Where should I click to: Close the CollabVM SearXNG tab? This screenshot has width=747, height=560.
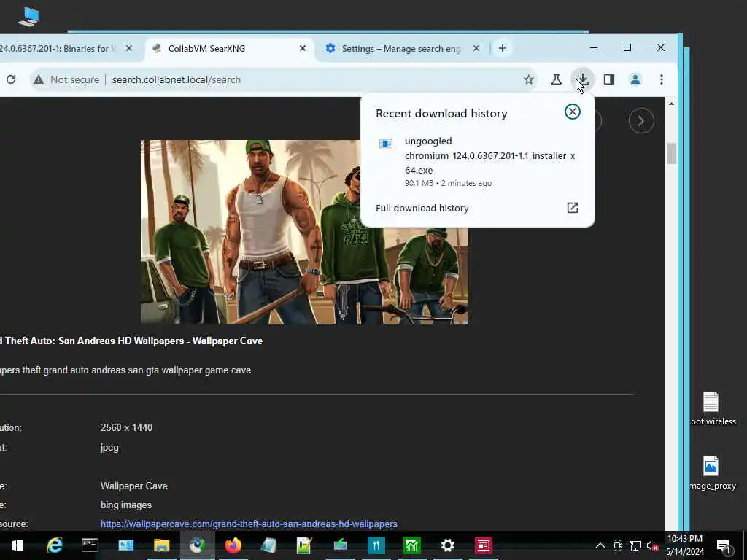coord(303,49)
